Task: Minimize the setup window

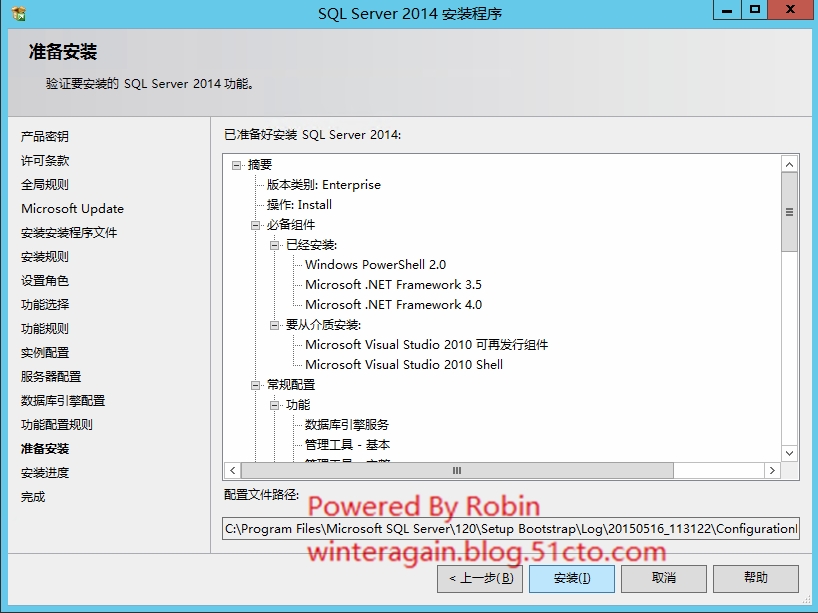Action: point(727,10)
